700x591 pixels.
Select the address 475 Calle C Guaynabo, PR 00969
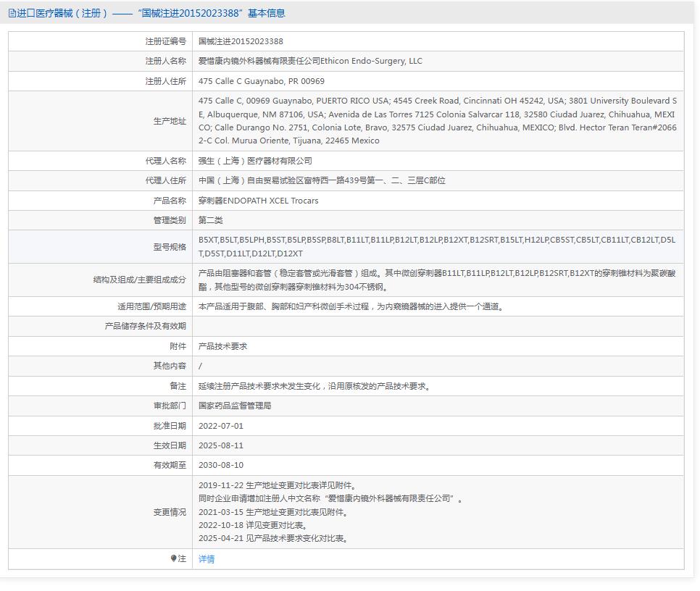click(x=262, y=81)
